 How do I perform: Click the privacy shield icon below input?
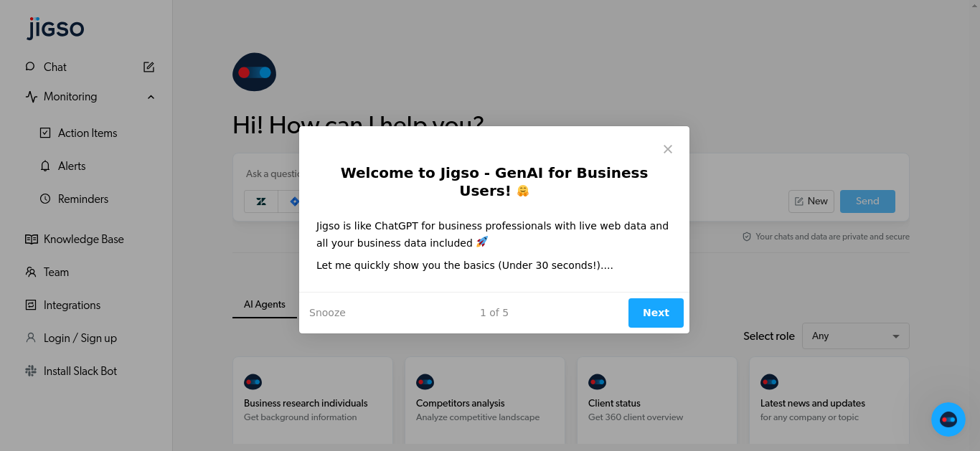coord(747,237)
